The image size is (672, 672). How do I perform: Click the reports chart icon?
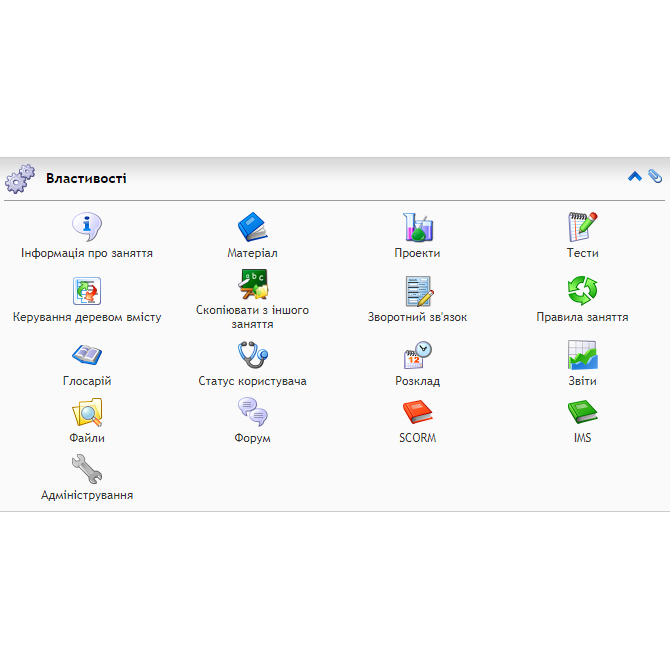click(x=582, y=355)
